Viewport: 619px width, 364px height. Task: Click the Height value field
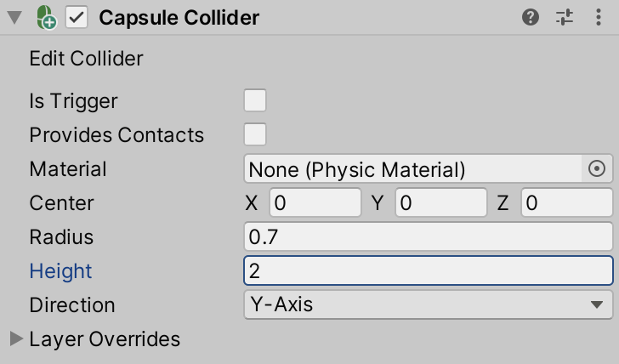click(x=428, y=271)
